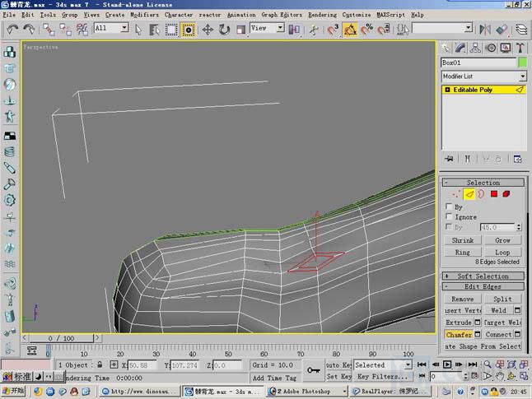This screenshot has height=399, width=532.
Task: Activate the Select Object arrow tool
Action: click(138, 30)
